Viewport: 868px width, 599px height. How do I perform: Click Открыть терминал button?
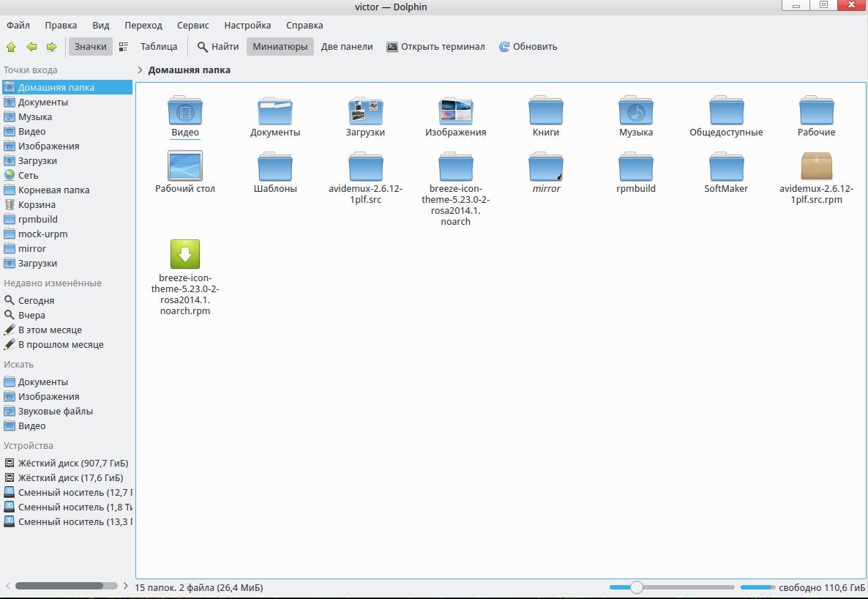pos(435,47)
